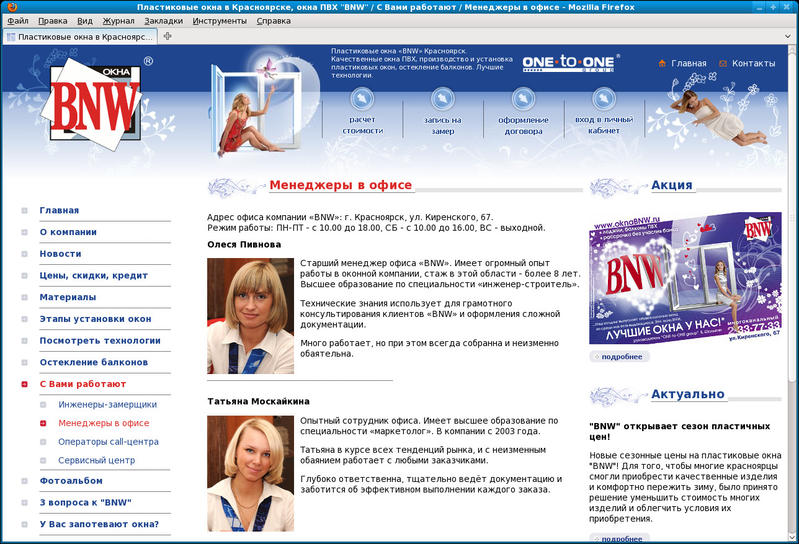
Task: Open Контакты link in header
Action: (753, 64)
